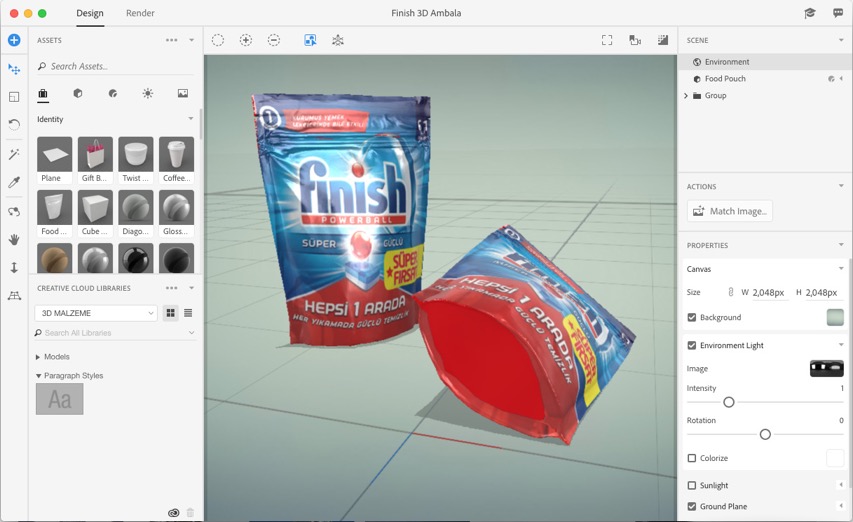Switch to the Render tab
Image resolution: width=853 pixels, height=522 pixels.
(x=140, y=13)
